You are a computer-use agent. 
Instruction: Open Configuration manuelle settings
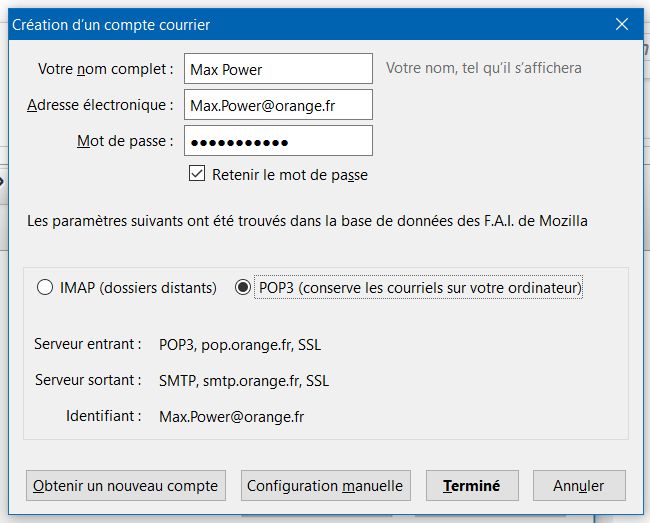325,486
